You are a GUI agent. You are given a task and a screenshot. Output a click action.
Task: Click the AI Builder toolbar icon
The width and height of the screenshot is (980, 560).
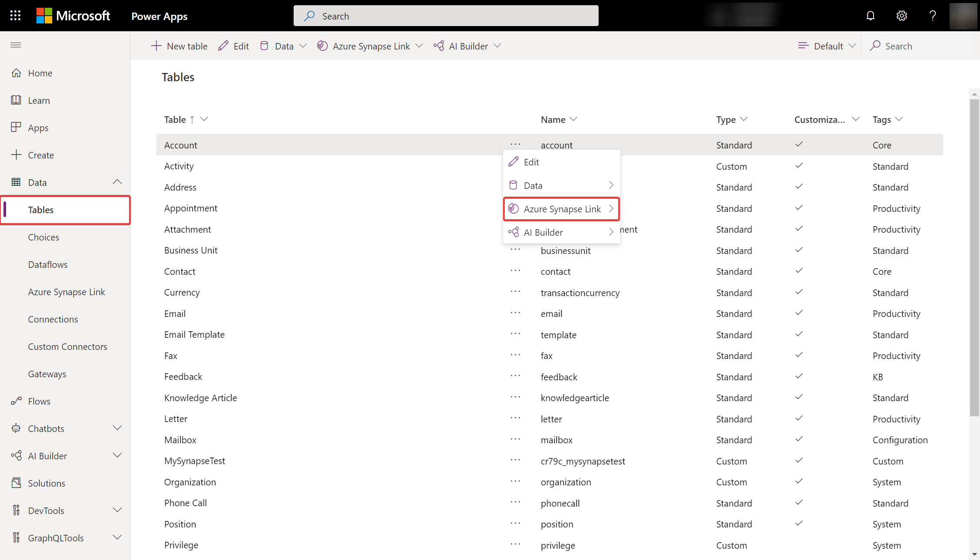tap(439, 45)
